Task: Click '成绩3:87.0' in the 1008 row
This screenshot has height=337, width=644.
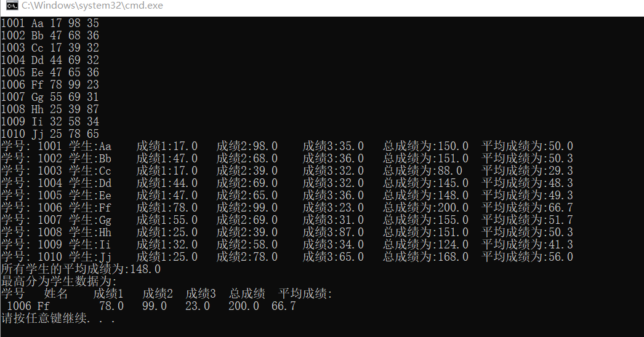Action: [333, 232]
